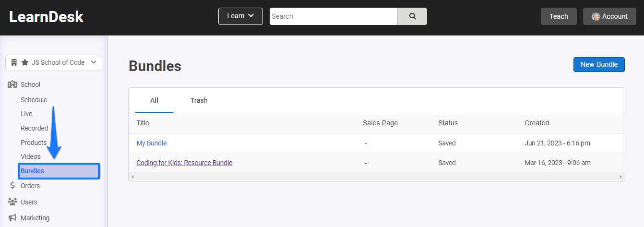The height and width of the screenshot is (227, 644).
Task: Open the Learn dropdown menu
Action: pyautogui.click(x=240, y=16)
